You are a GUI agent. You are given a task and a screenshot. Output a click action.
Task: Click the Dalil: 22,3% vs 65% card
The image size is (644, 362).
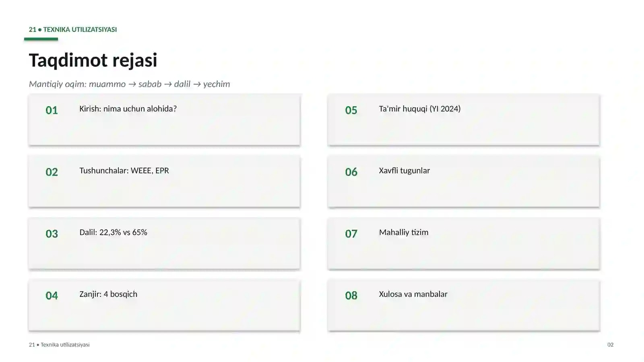pos(164,243)
